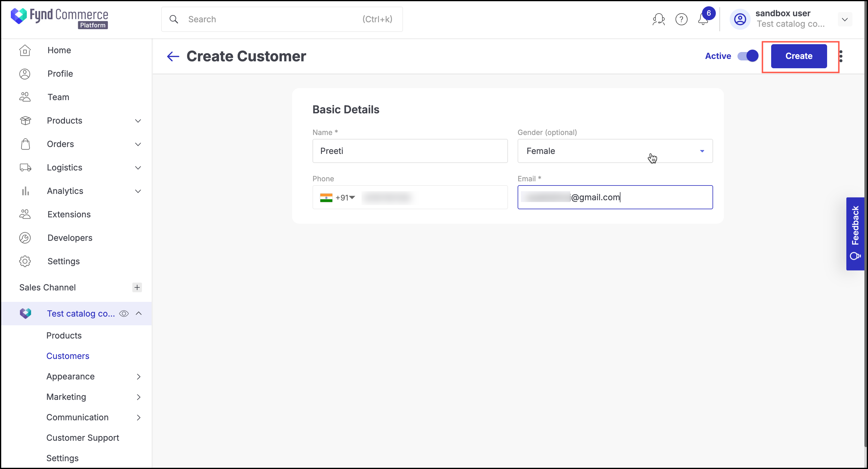
Task: Click the Logistics truck icon
Action: click(25, 167)
